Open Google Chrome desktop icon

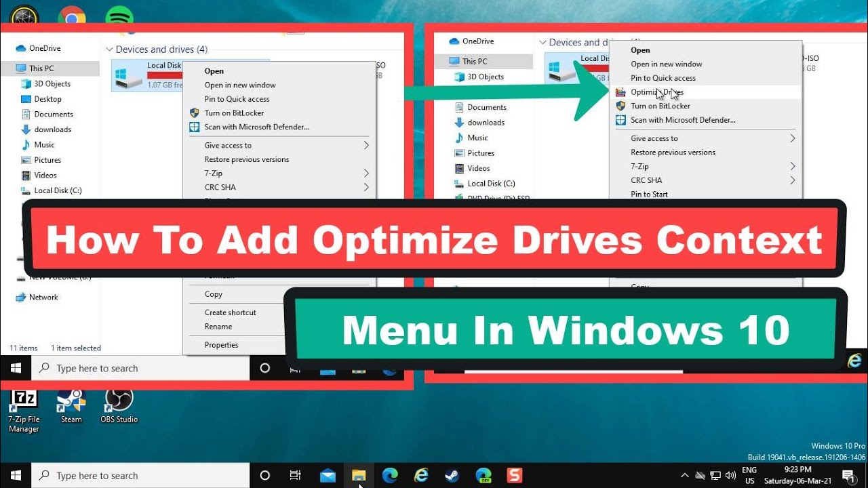[72, 15]
